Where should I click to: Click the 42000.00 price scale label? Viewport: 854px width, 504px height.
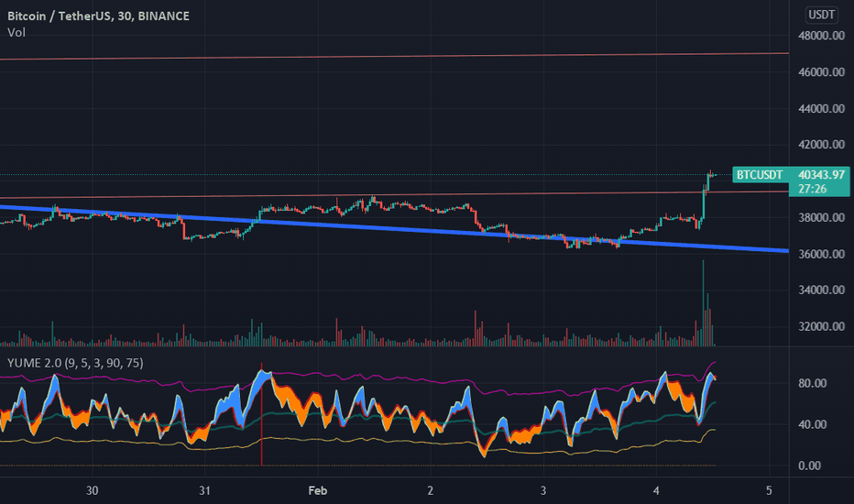(821, 145)
